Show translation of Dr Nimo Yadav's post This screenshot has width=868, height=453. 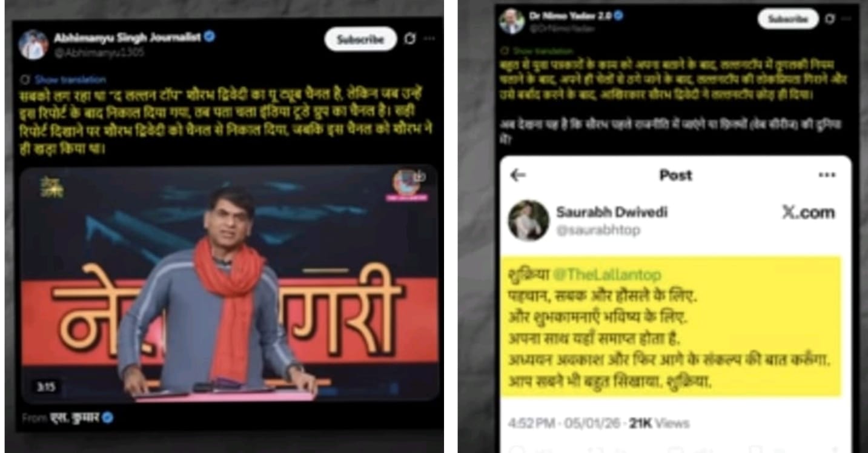535,51
